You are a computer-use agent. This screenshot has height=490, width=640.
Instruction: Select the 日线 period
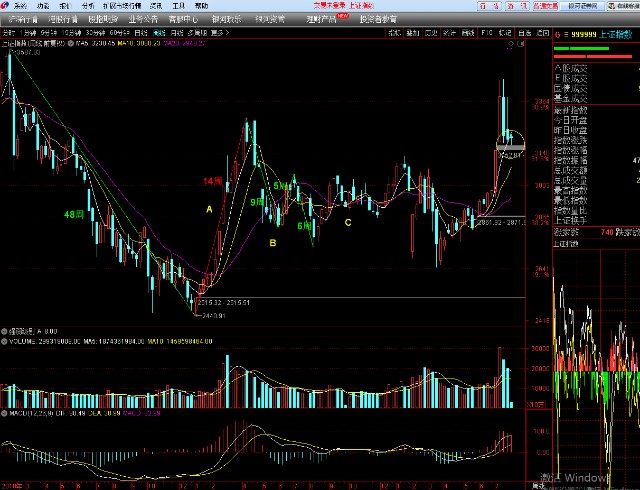141,33
